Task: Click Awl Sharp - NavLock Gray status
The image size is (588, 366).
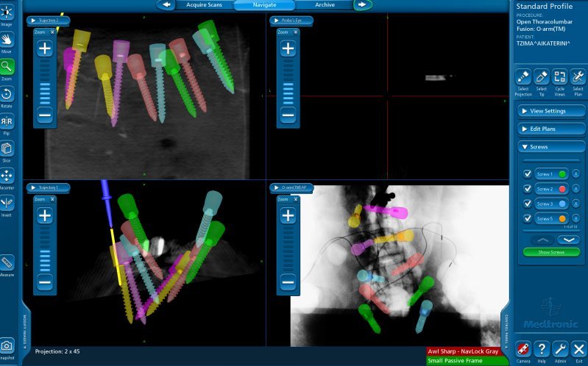Action: (x=464, y=351)
